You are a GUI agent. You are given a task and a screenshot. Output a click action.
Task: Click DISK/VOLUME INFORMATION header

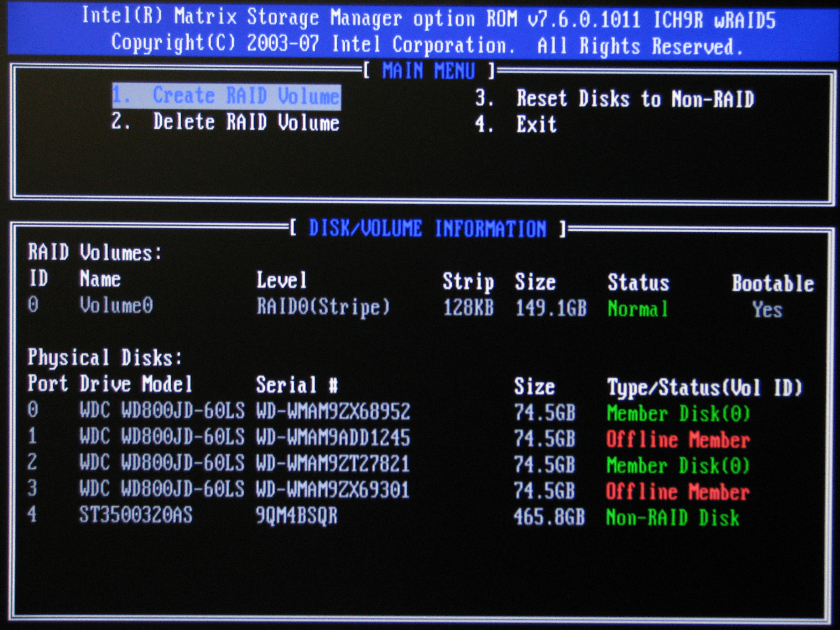(x=428, y=229)
